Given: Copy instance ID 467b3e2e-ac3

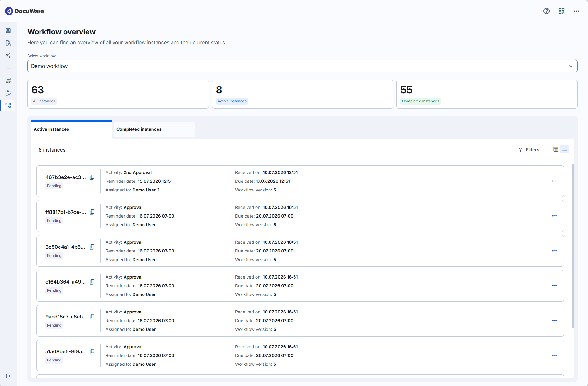Looking at the screenshot, I should coord(92,177).
